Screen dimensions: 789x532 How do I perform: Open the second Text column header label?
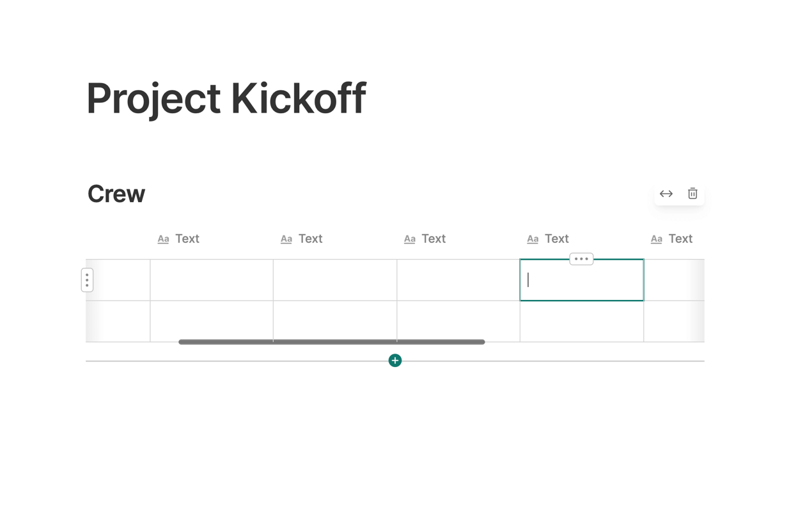(310, 239)
